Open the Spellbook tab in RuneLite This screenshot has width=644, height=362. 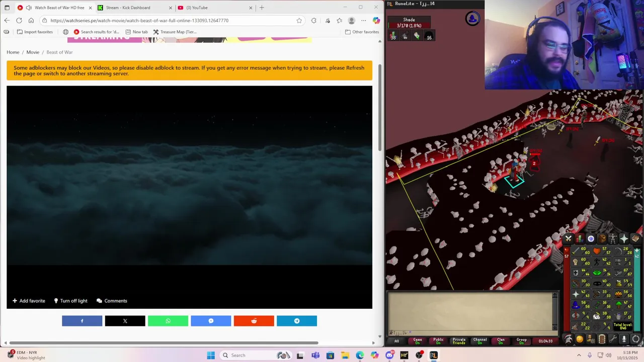(635, 238)
